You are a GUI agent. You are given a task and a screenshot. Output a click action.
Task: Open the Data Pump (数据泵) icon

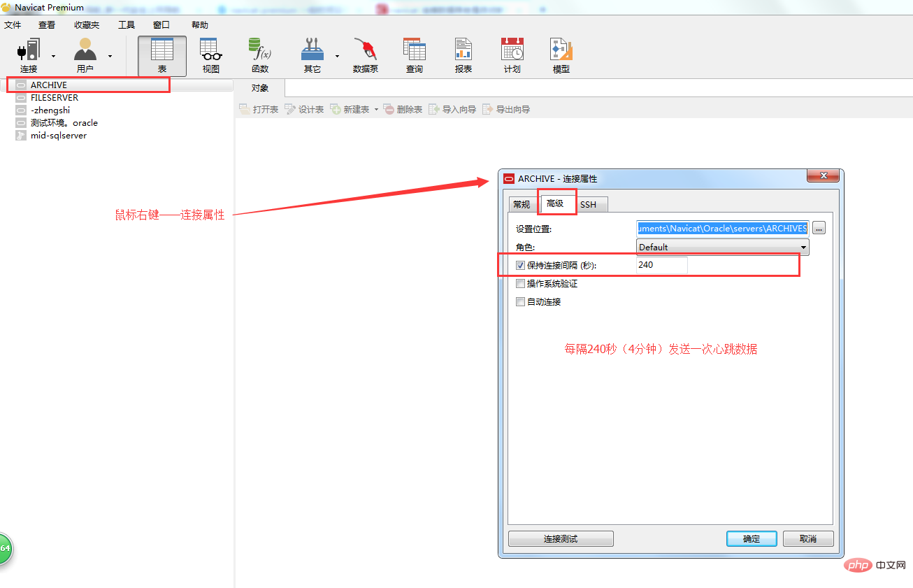click(x=366, y=56)
